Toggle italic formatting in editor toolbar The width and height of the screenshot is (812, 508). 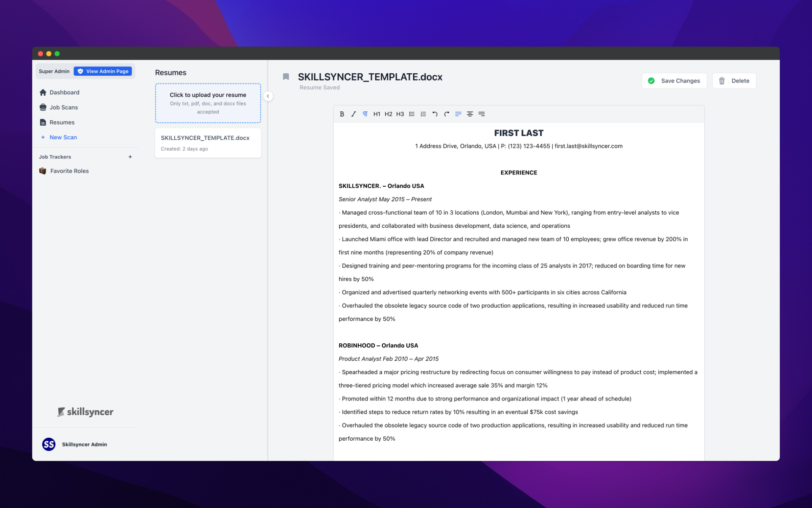[x=354, y=114]
